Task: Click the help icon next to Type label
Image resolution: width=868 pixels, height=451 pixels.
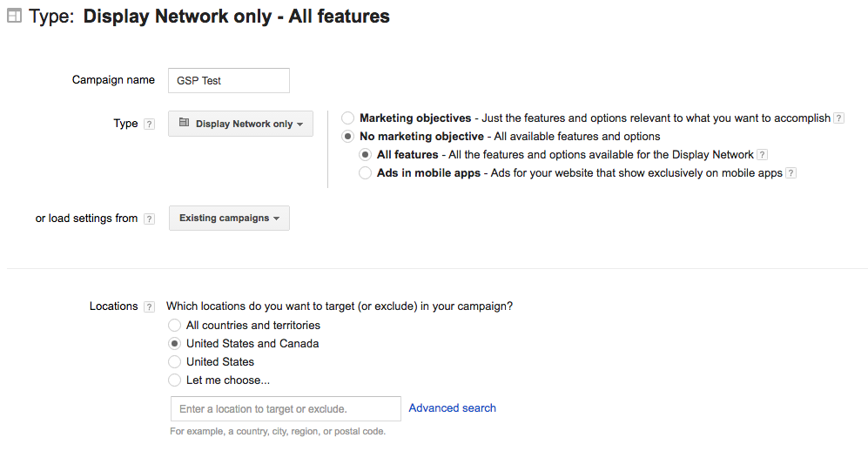Action: pyautogui.click(x=149, y=125)
